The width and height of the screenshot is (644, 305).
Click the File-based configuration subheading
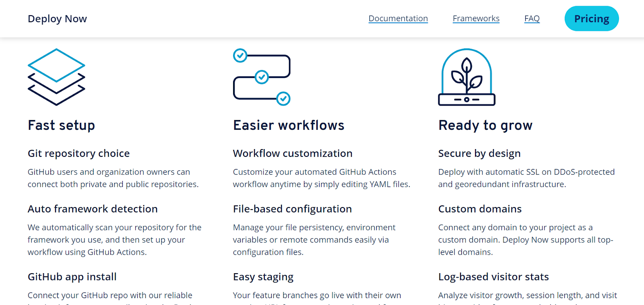point(292,209)
